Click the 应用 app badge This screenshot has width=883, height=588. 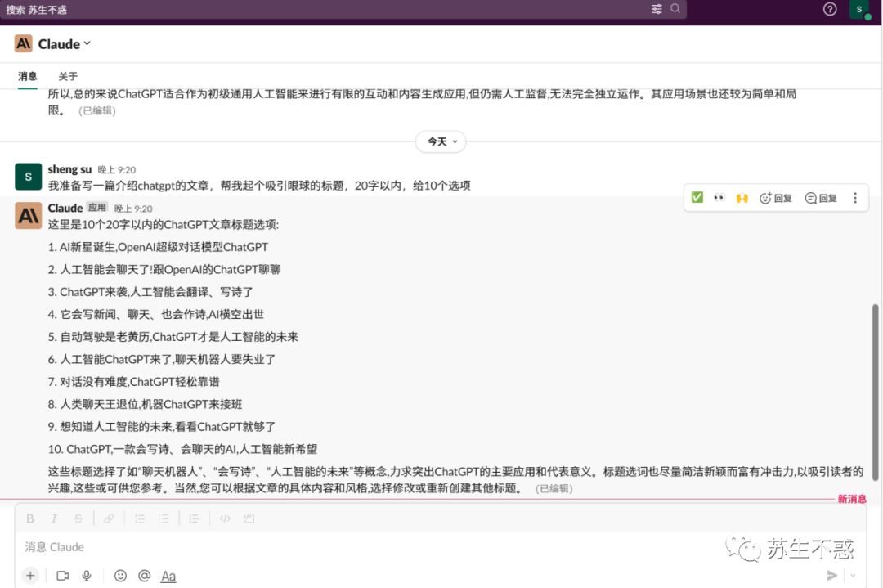(96, 207)
